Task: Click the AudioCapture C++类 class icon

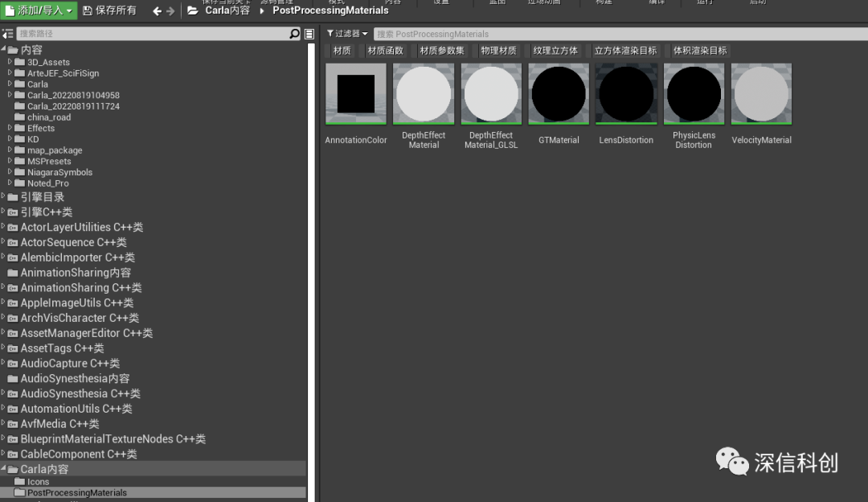Action: pos(13,364)
